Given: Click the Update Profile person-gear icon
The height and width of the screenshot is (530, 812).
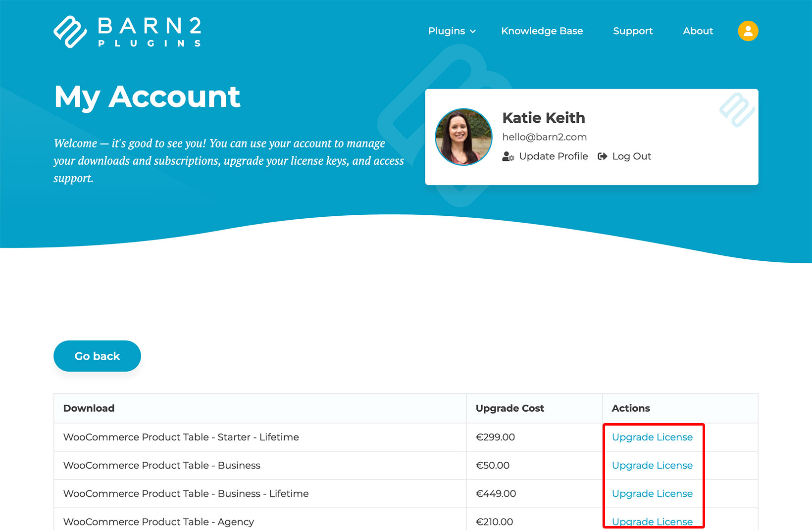Looking at the screenshot, I should pos(508,156).
